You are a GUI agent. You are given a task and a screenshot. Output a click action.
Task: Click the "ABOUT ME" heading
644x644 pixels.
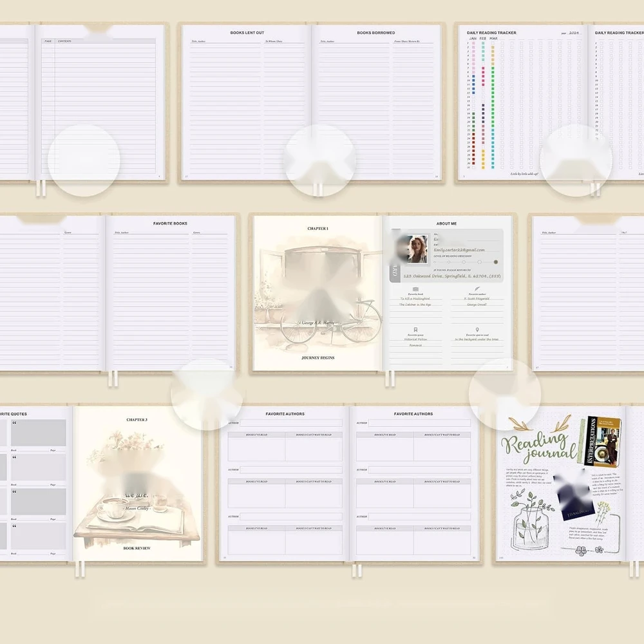(x=446, y=223)
